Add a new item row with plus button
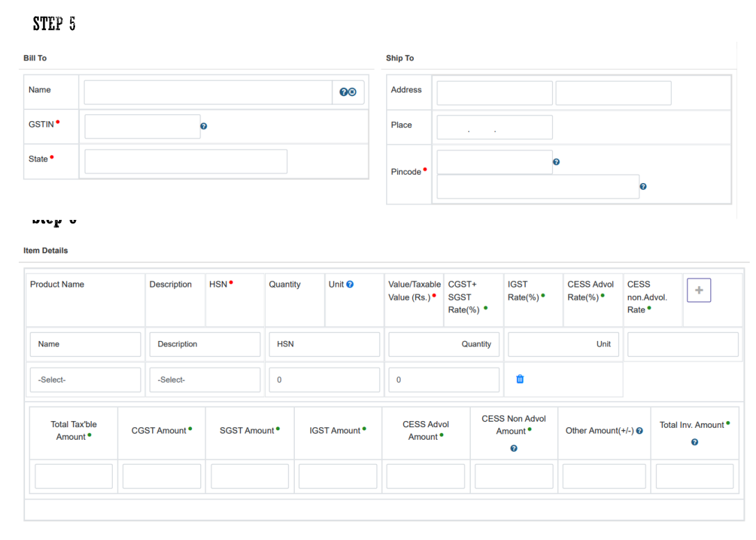This screenshot has height=540, width=756. pyautogui.click(x=699, y=290)
